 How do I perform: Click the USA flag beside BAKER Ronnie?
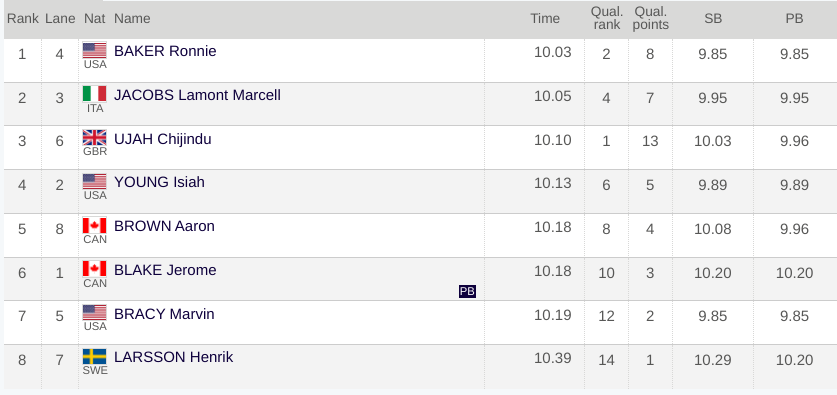(x=94, y=50)
